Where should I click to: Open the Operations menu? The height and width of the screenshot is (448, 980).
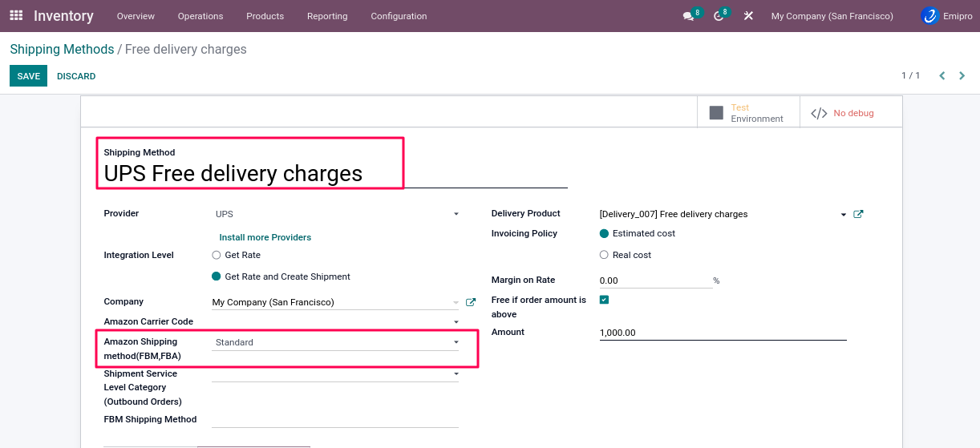click(200, 16)
